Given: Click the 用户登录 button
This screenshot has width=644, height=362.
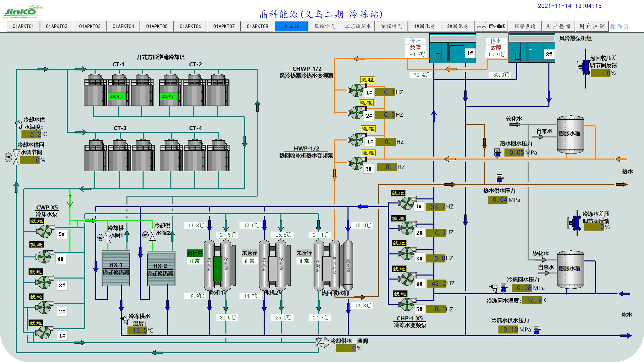Looking at the screenshot, I should pos(558,26).
